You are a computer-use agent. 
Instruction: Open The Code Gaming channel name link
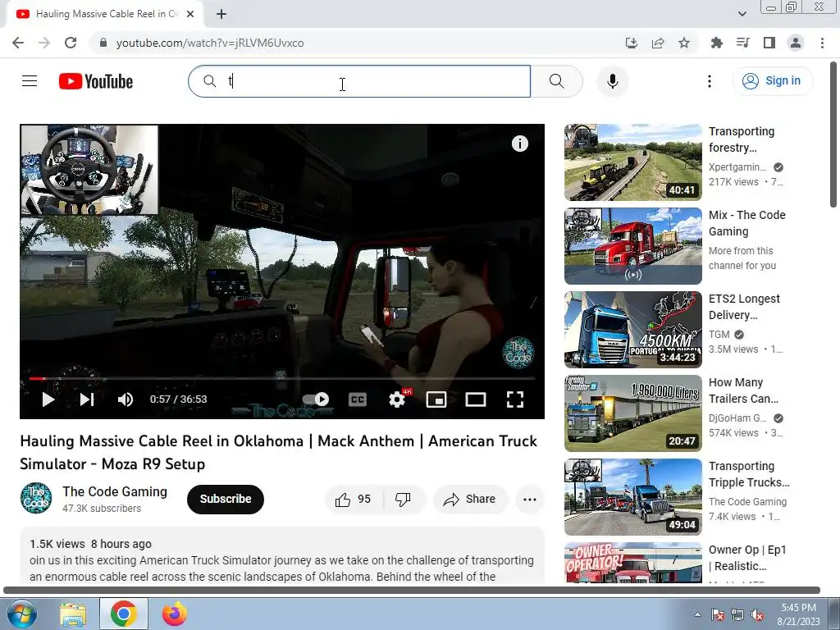point(115,492)
